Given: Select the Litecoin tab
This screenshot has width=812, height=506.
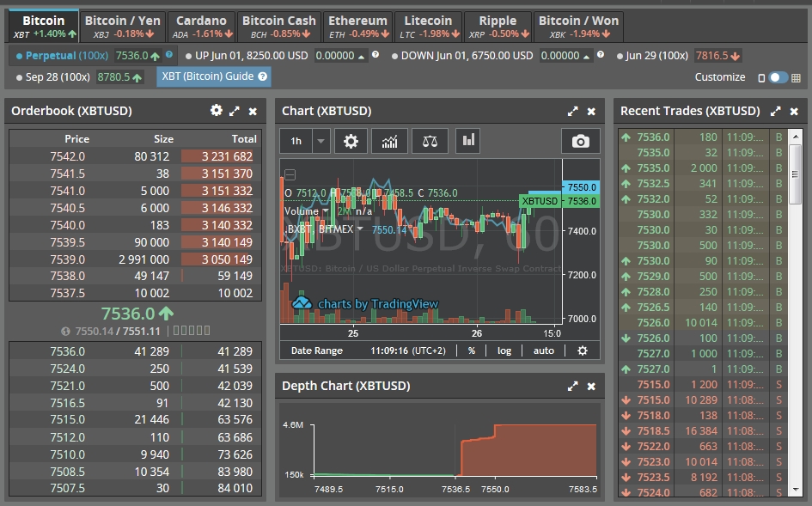Looking at the screenshot, I should point(427,26).
